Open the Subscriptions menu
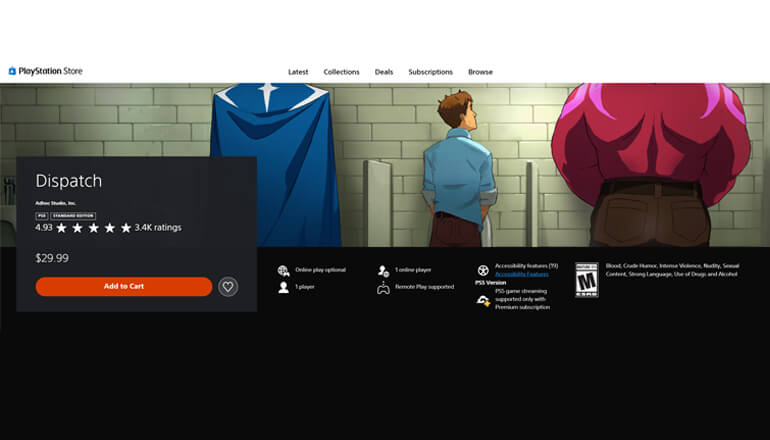 coord(430,72)
